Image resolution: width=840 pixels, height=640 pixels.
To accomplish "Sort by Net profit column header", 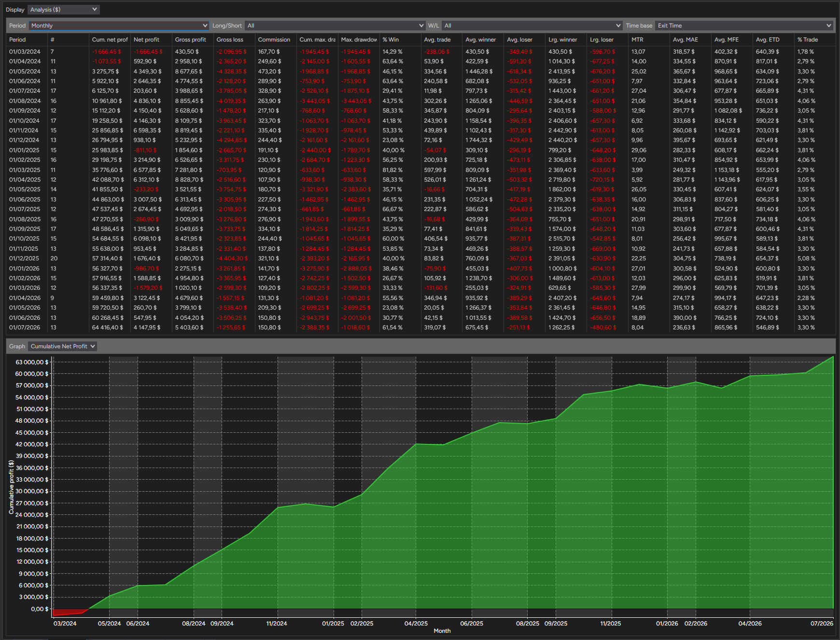I will click(151, 40).
